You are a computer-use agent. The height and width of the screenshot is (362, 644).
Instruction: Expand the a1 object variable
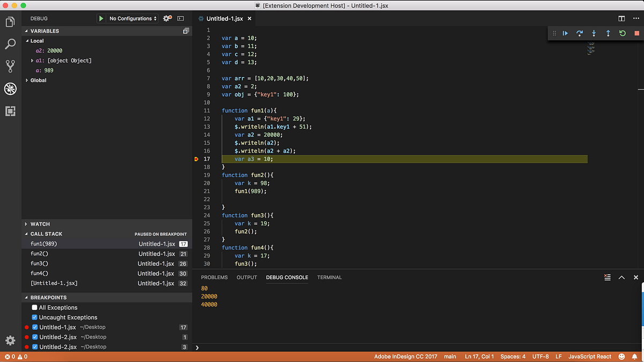pyautogui.click(x=33, y=61)
